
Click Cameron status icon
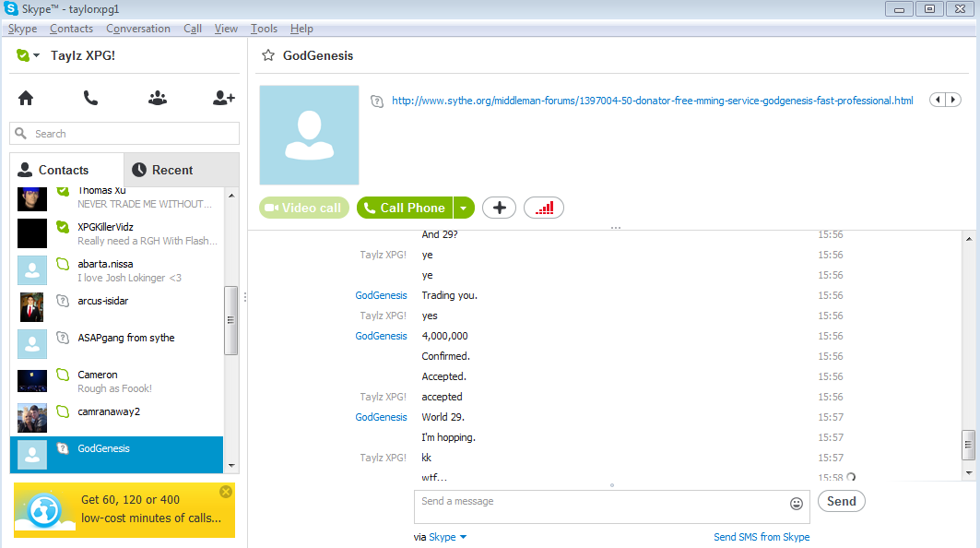63,375
